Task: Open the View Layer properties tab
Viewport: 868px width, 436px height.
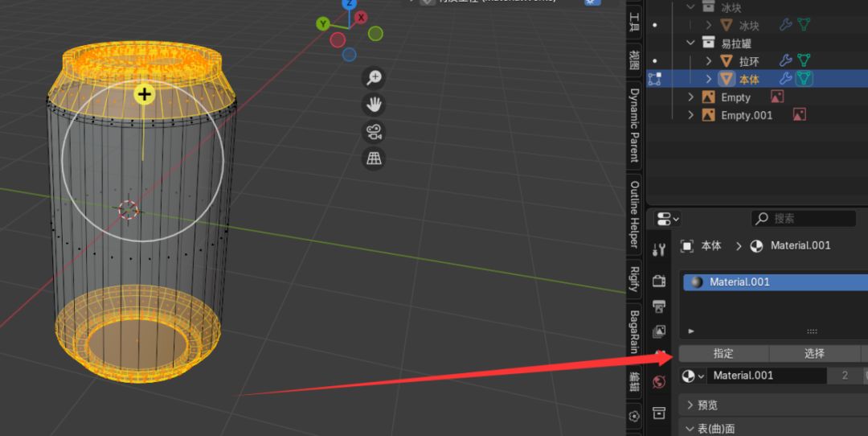Action: (x=659, y=331)
